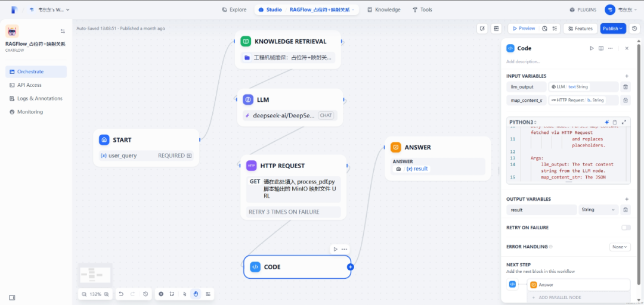
Task: Open the Explore tab
Action: click(234, 10)
